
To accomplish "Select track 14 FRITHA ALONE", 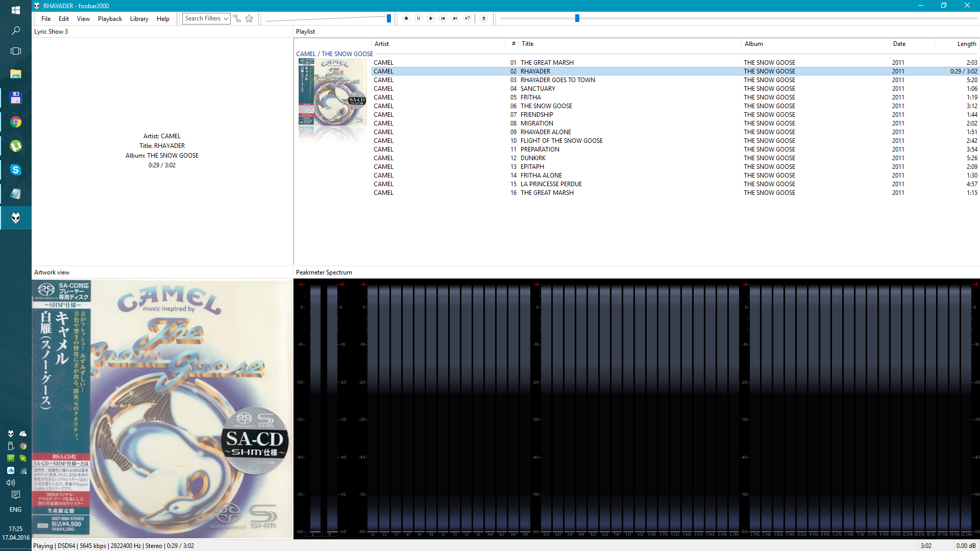I will click(675, 176).
